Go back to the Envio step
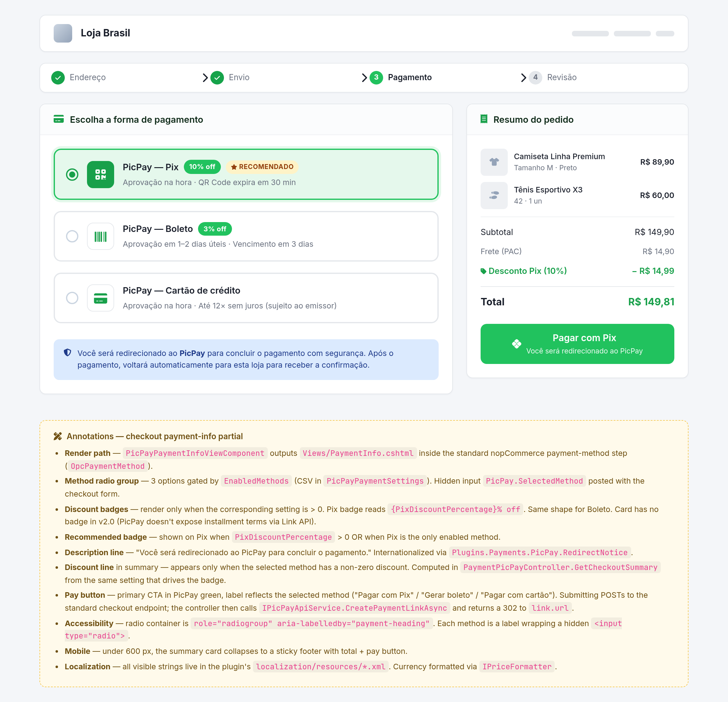This screenshot has width=728, height=702. [x=239, y=77]
